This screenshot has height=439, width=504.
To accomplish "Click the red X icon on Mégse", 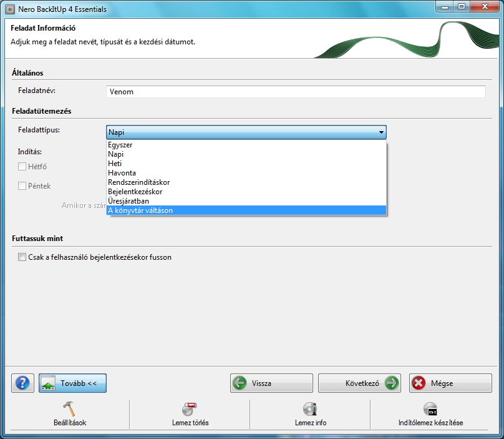I will coord(419,383).
